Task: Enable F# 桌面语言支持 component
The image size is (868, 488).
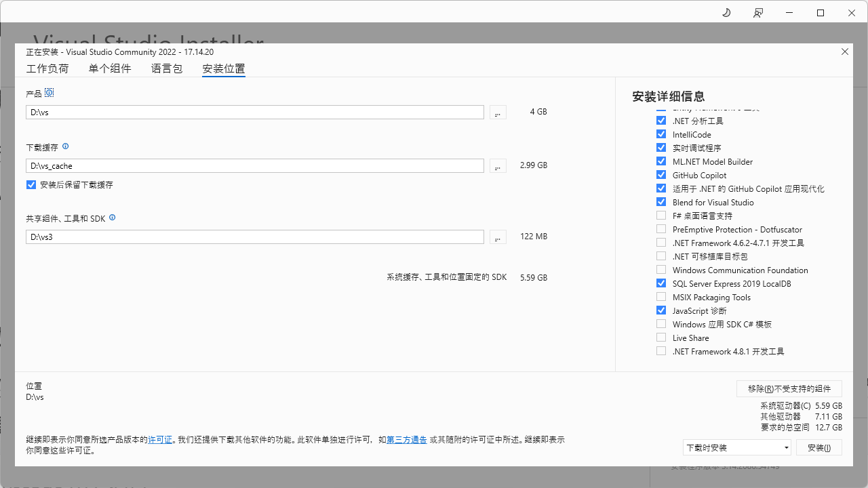Action: (660, 215)
